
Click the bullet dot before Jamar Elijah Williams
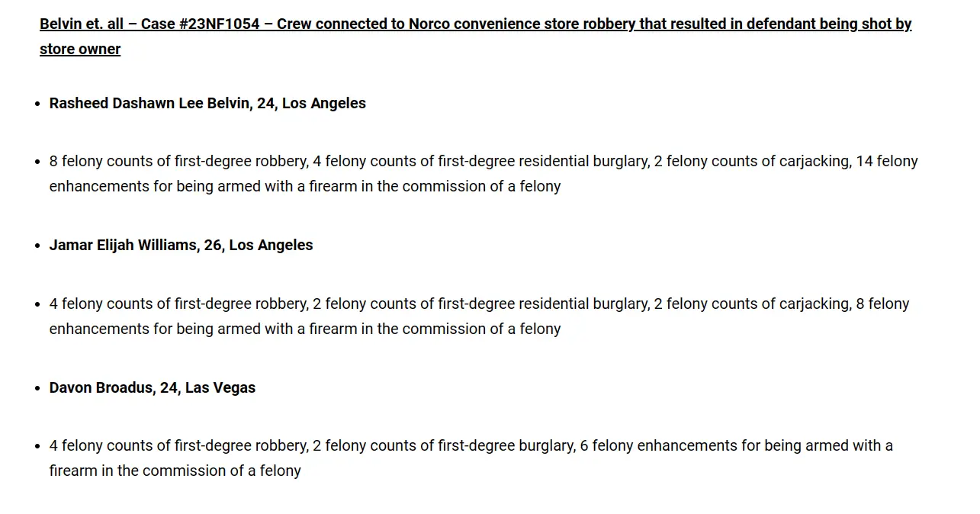(37, 246)
